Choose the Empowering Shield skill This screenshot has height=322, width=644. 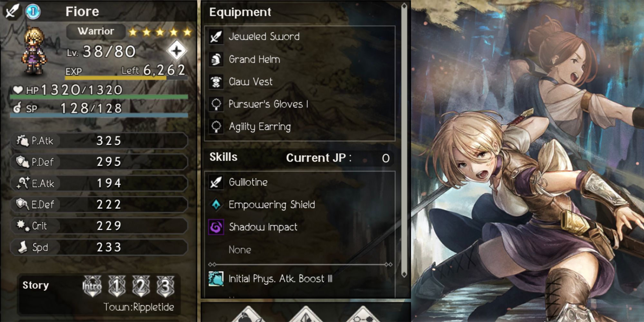click(300, 204)
